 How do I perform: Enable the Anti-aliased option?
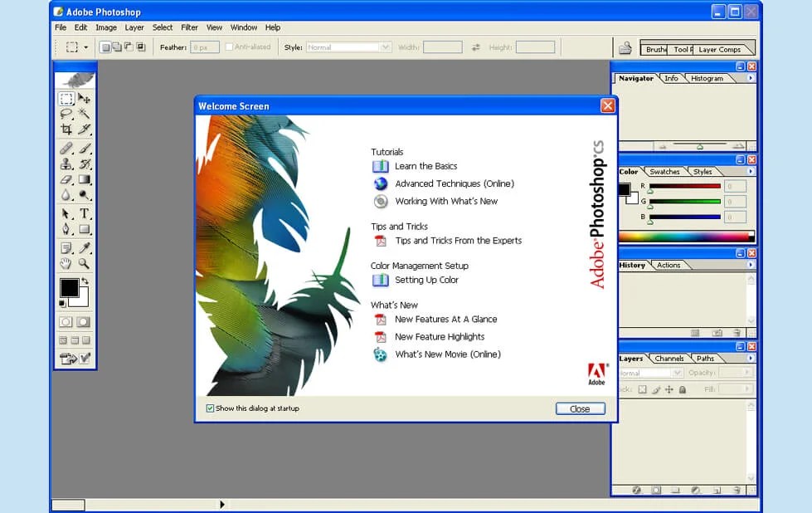pyautogui.click(x=229, y=46)
